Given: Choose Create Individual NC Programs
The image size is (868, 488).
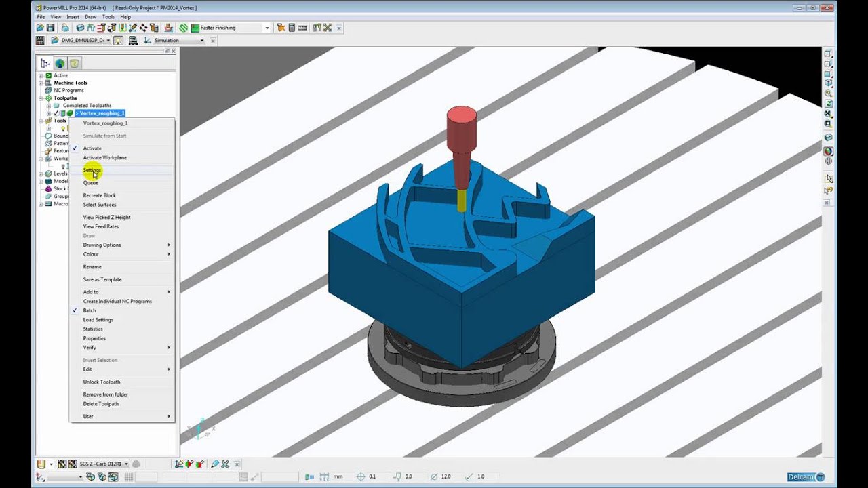Looking at the screenshot, I should click(x=117, y=301).
